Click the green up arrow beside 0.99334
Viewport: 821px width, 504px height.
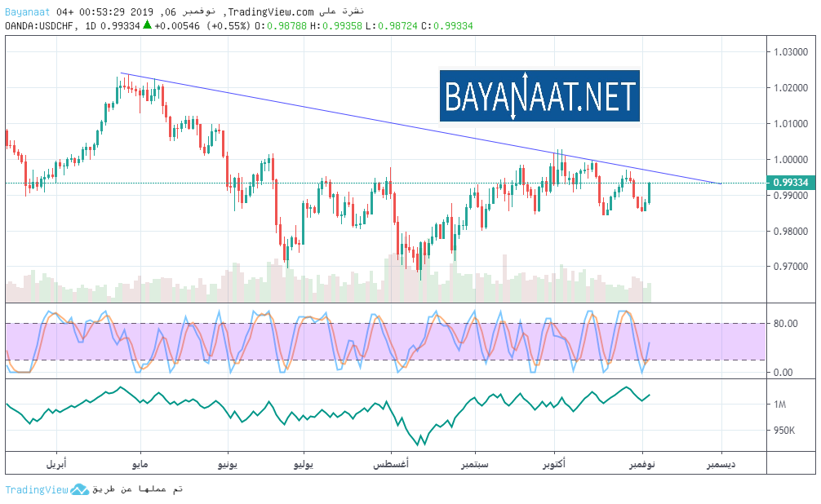coord(147,25)
